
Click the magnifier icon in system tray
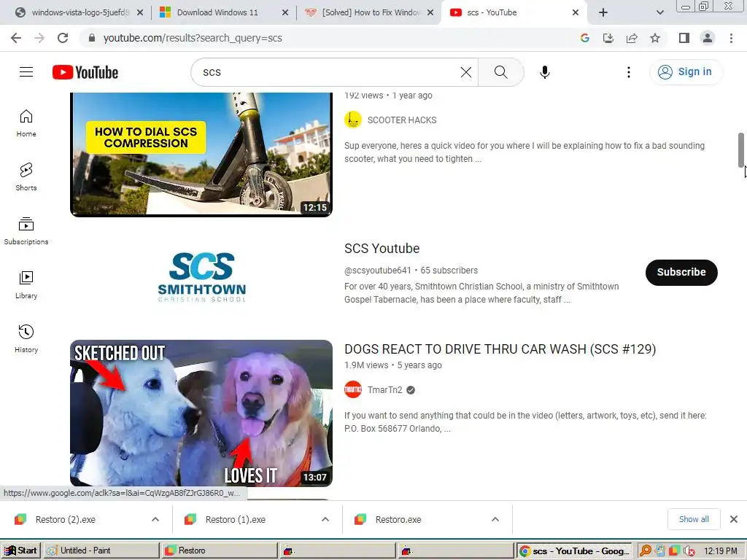(x=645, y=551)
